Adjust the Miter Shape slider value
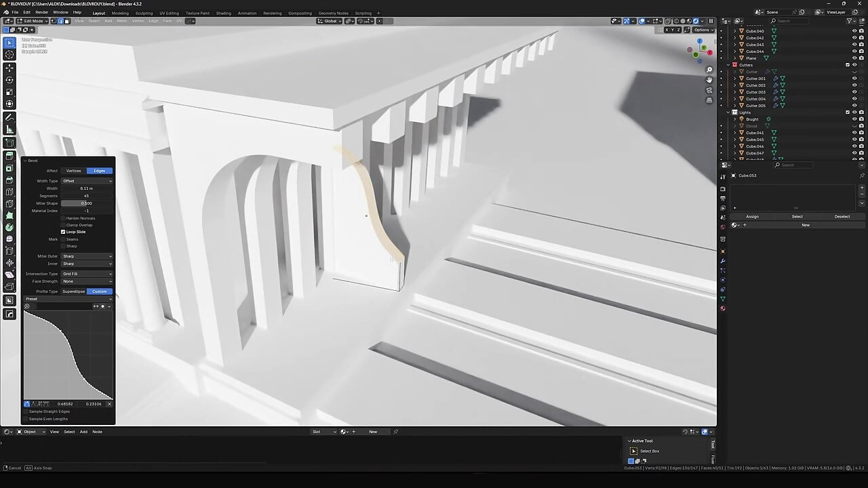Viewport: 868px width, 488px height. pos(86,203)
